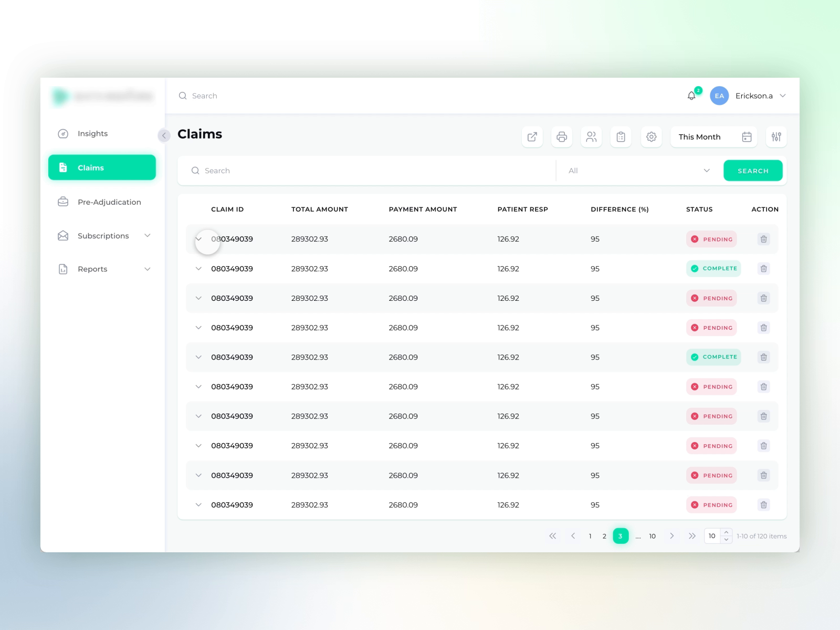The image size is (840, 630).
Task: Switch to the Insights section
Action: pos(92,133)
